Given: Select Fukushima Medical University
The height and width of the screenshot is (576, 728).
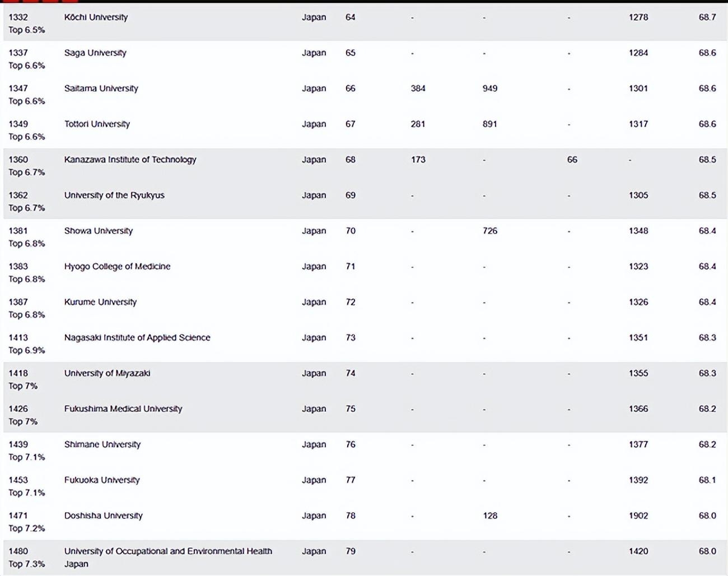Looking at the screenshot, I should pyautogui.click(x=123, y=409).
